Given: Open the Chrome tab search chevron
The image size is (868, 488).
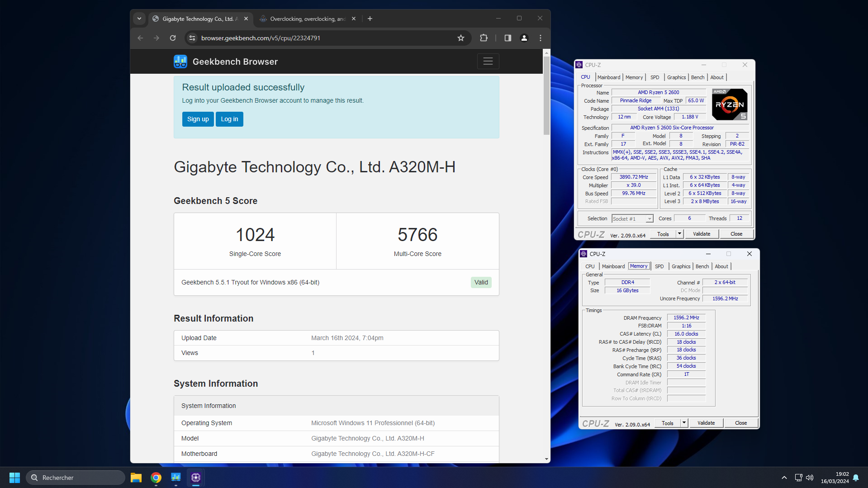Looking at the screenshot, I should point(139,19).
